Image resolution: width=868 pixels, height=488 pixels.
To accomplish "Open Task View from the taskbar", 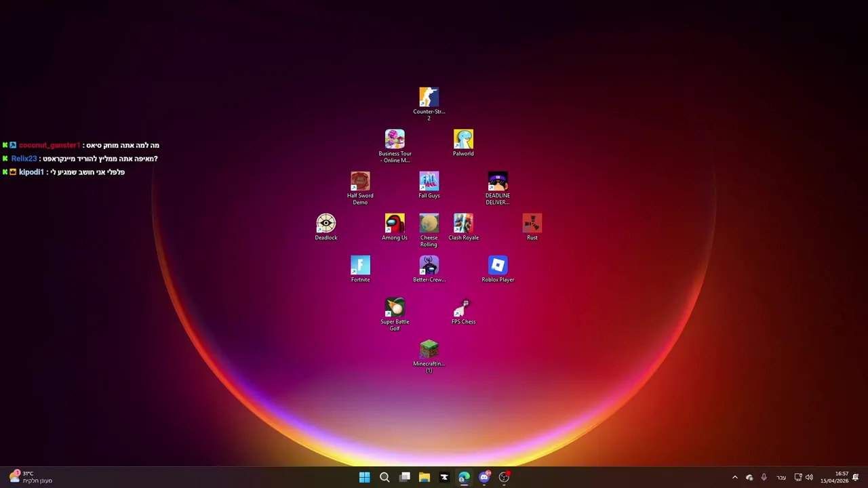I will [x=405, y=477].
